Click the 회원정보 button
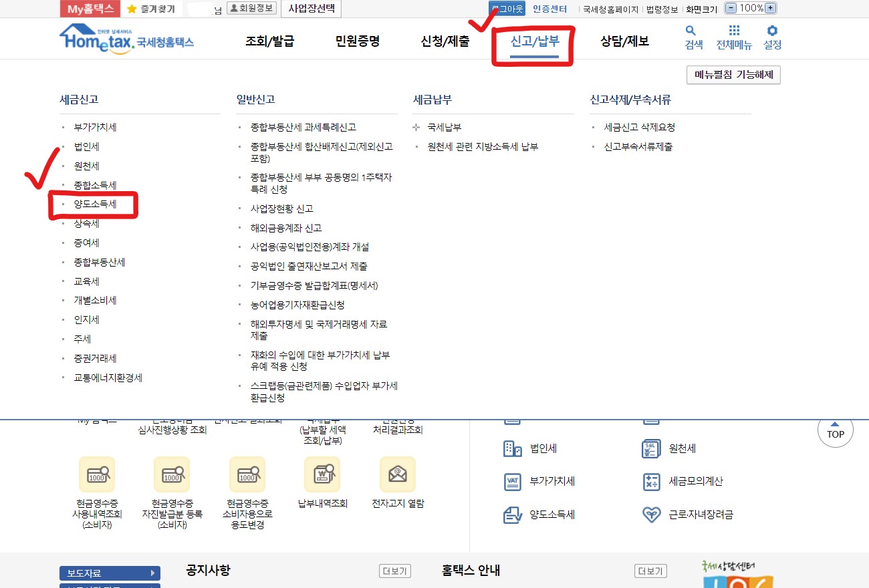Screen dimensions: 869x588 pyautogui.click(x=252, y=9)
